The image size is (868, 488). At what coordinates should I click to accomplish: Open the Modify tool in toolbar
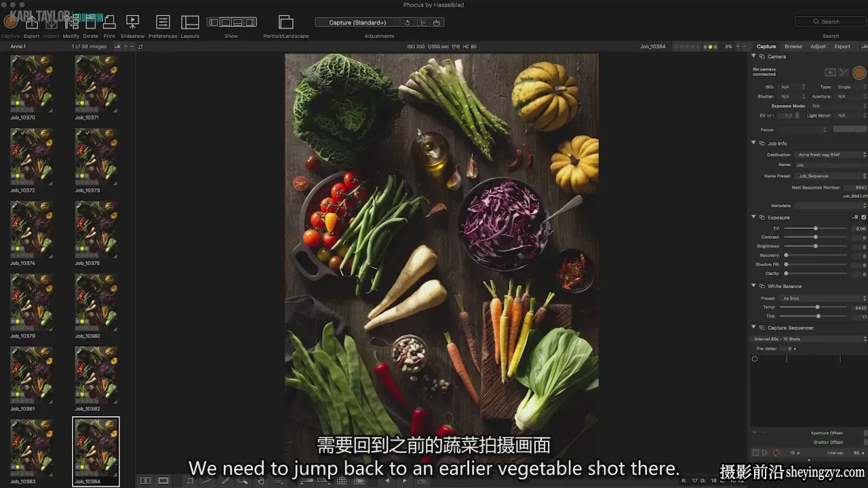[x=71, y=23]
